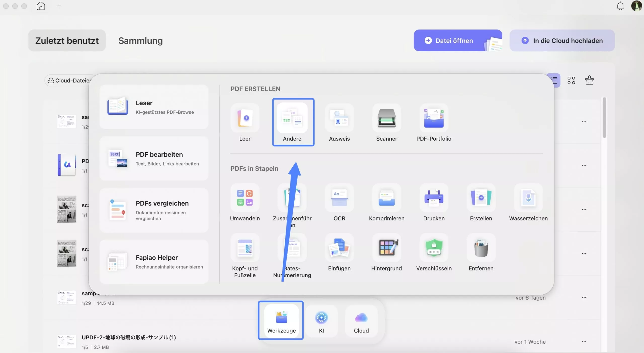Screen dimensions: 644x353
Task: Choose the Wasserzeichen batch icon
Action: tap(528, 198)
